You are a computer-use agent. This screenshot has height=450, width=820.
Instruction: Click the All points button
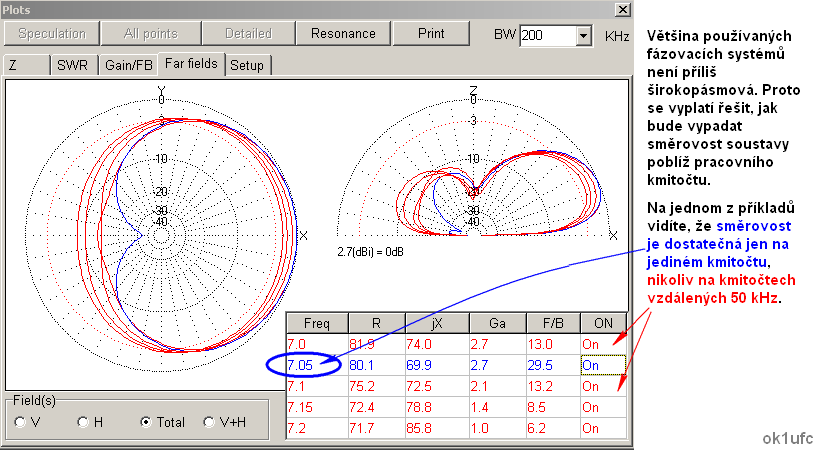[x=150, y=33]
